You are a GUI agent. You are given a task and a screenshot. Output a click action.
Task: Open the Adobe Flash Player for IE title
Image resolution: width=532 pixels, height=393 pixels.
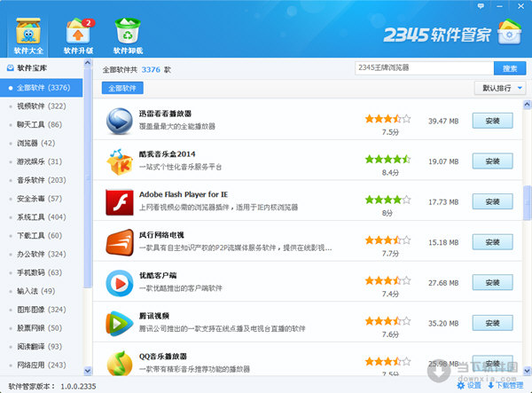[184, 194]
